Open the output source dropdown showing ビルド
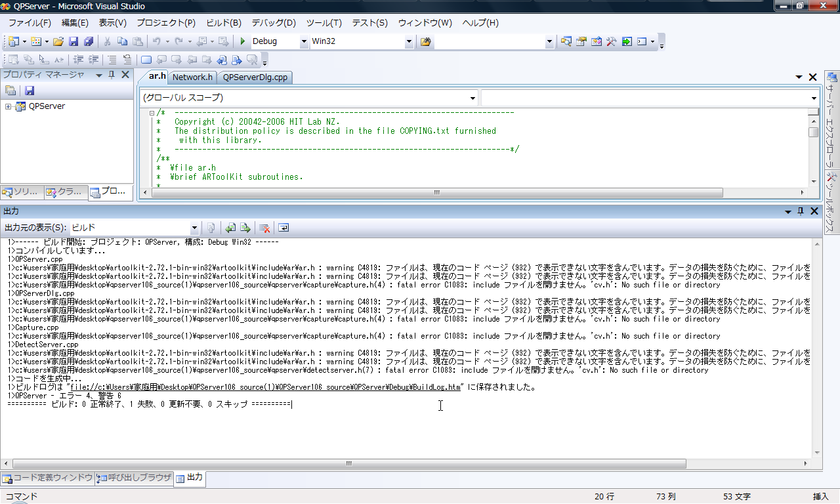This screenshot has height=504, width=840. pos(194,228)
